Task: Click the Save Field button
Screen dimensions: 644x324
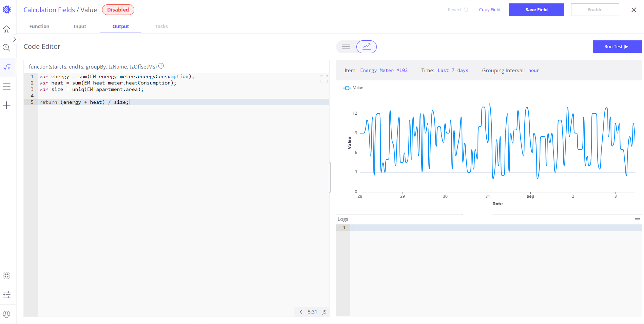Action: pyautogui.click(x=536, y=10)
